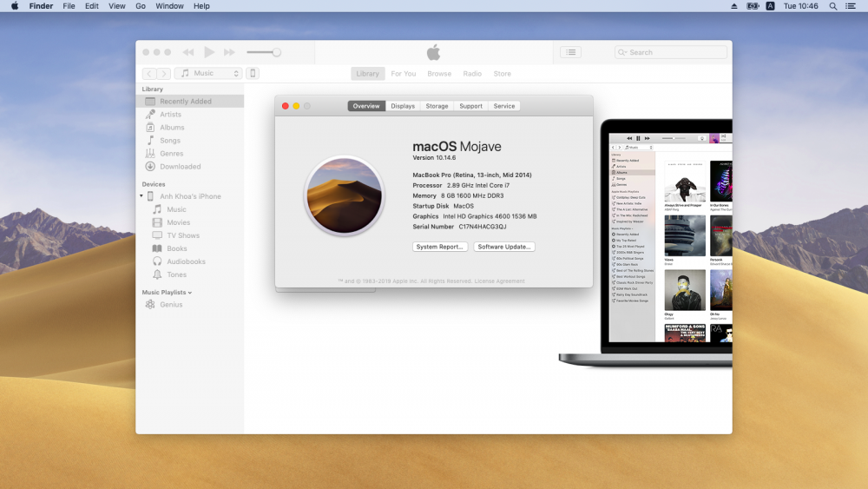The height and width of the screenshot is (489, 868).
Task: Open the License Agreement link
Action: (499, 281)
